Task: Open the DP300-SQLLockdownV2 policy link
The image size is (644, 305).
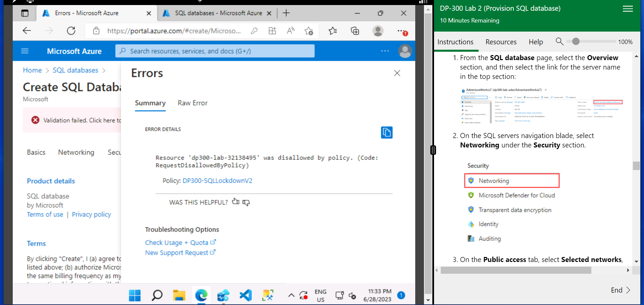Action: tap(217, 181)
